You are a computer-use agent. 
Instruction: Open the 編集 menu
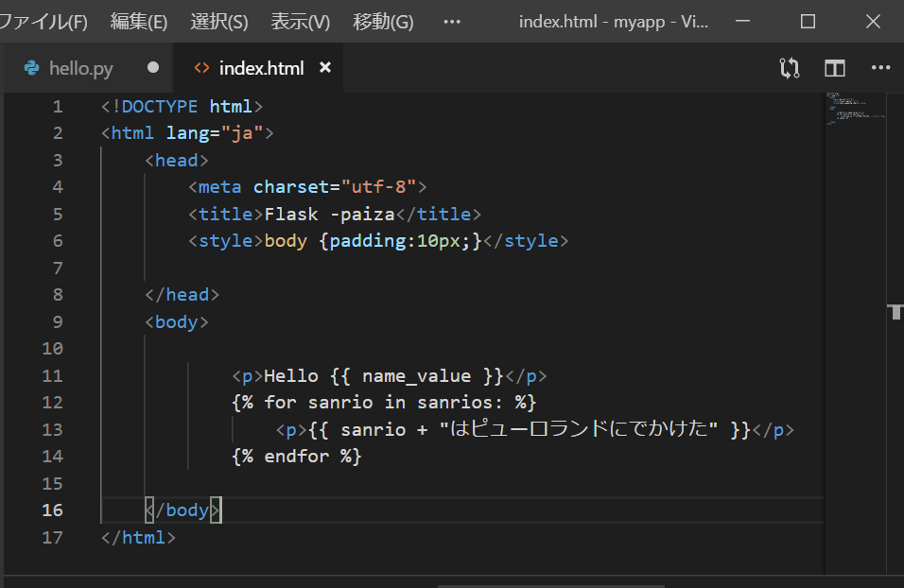tap(139, 21)
